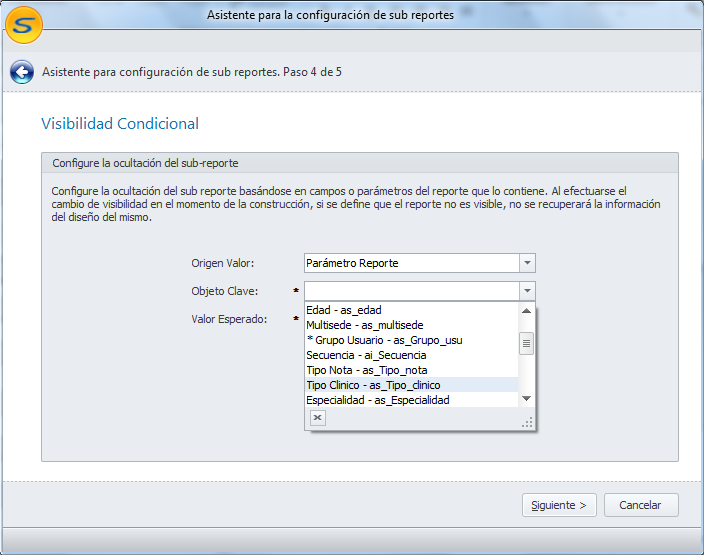Click the resize grip of the dropdown popup
This screenshot has width=704, height=555.
click(x=527, y=423)
